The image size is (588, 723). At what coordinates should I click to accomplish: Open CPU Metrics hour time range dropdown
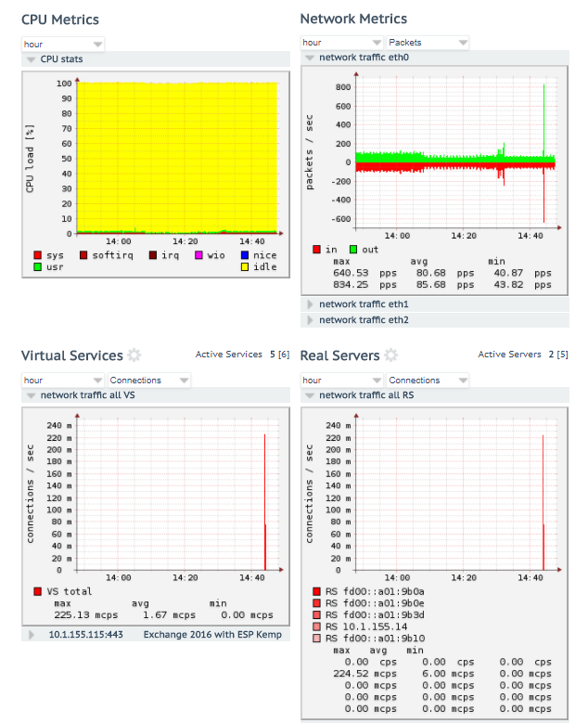tap(63, 45)
